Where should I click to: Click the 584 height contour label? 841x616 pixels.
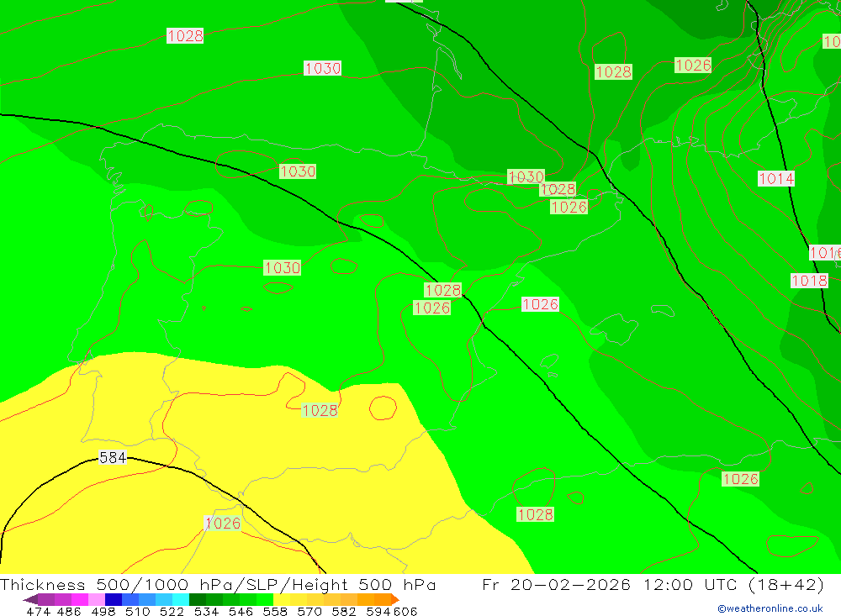click(113, 457)
